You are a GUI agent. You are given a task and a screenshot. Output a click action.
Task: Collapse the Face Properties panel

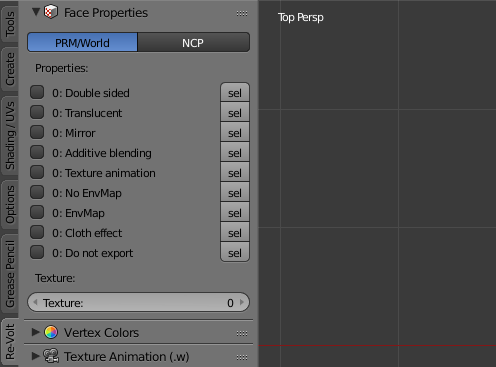(x=36, y=12)
